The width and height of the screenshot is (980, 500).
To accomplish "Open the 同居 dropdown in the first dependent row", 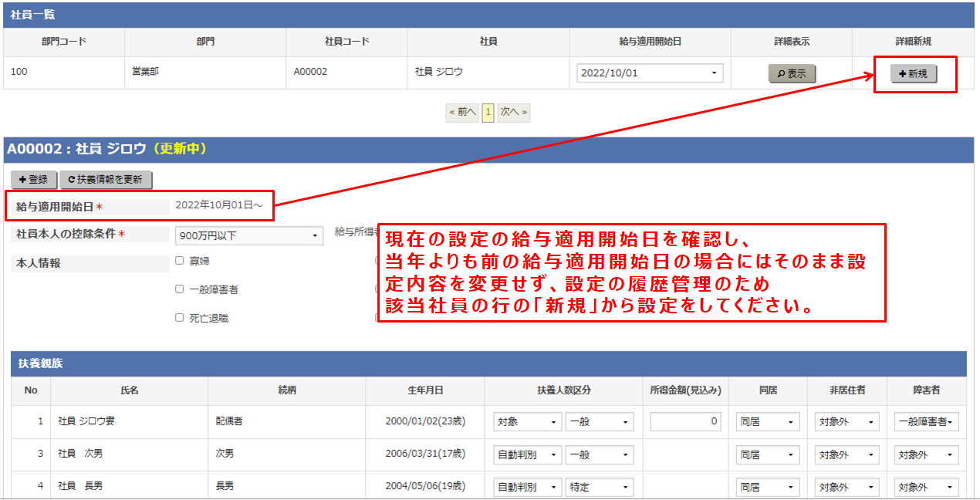I will (x=767, y=421).
